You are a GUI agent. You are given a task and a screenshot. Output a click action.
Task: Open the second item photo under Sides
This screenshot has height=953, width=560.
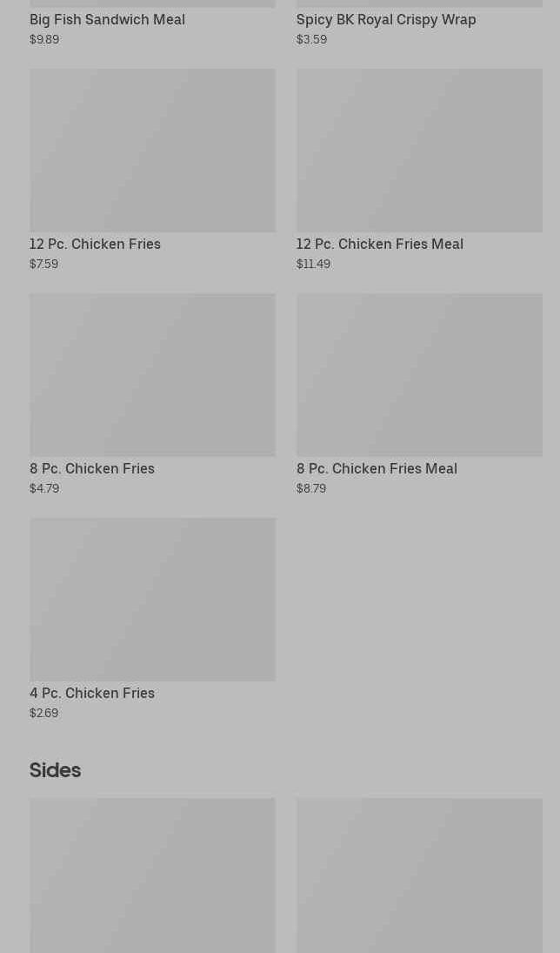(419, 875)
